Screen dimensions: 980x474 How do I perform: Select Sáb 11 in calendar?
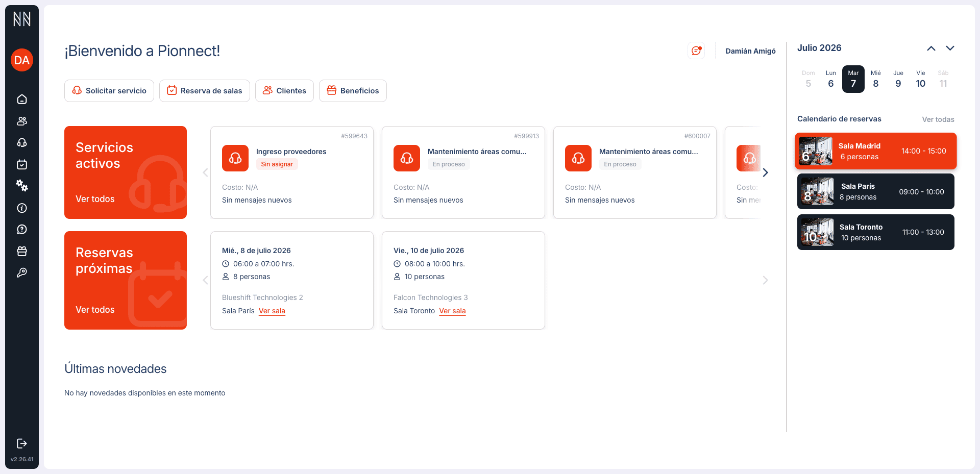point(943,79)
